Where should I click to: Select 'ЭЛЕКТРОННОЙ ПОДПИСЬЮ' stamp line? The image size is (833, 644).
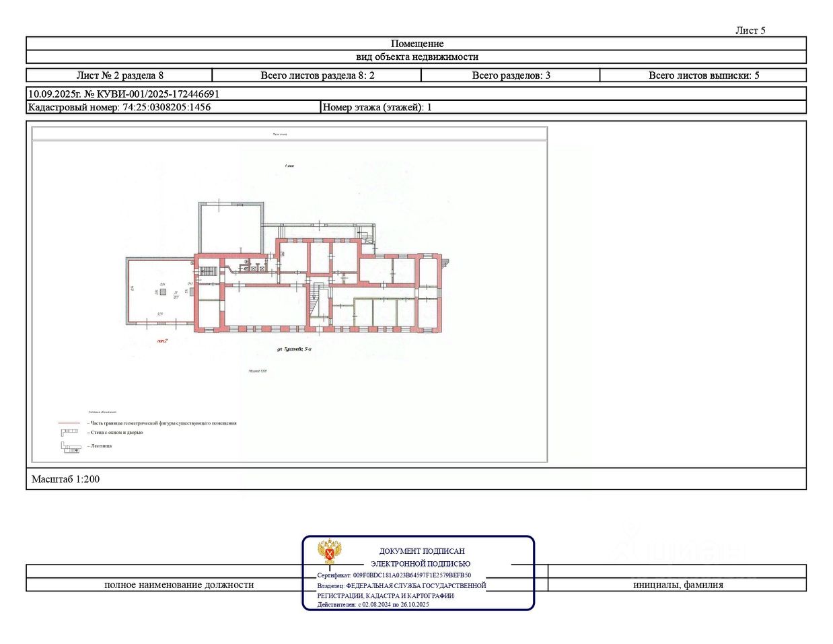[x=421, y=564]
